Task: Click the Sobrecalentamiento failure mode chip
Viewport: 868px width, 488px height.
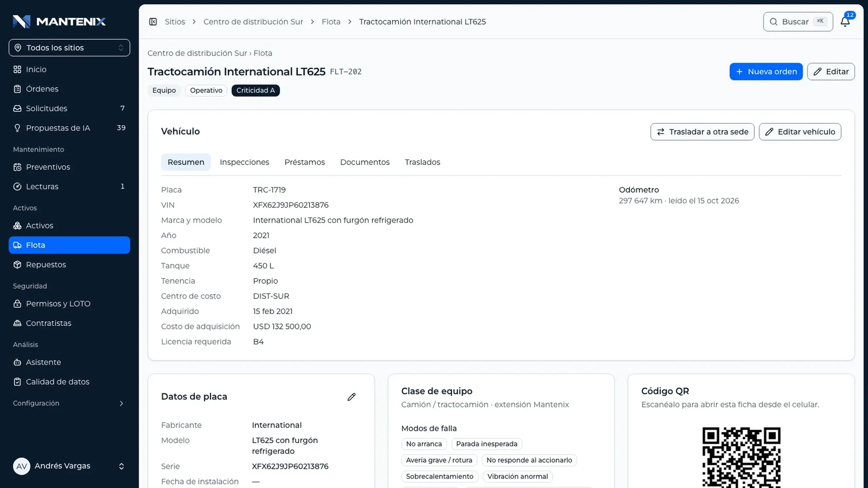Action: tap(440, 476)
